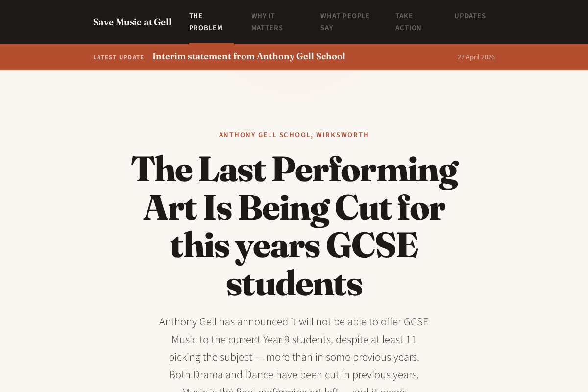Open the What People Say section
The image size is (588, 392).
(345, 22)
